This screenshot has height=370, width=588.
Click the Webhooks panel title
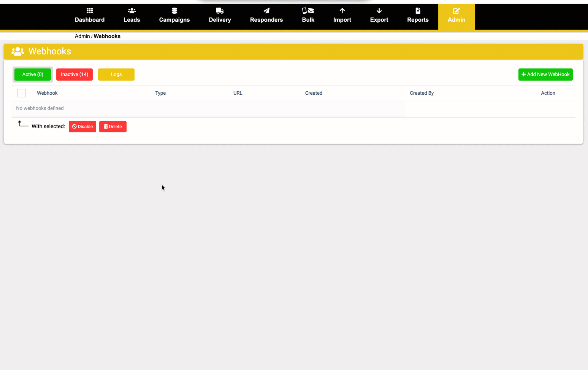(50, 51)
